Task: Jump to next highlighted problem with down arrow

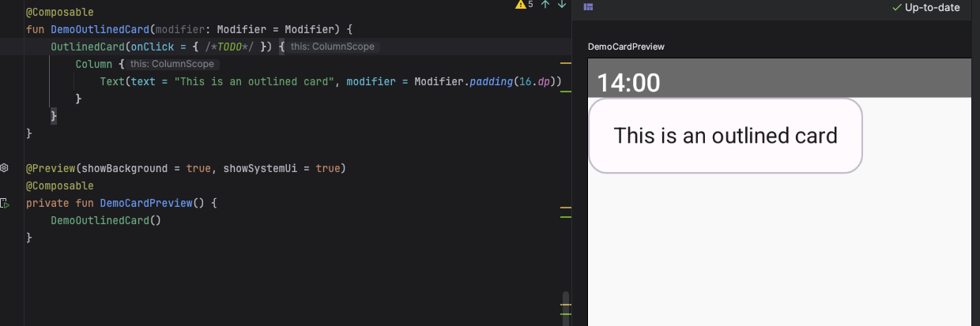Action: [x=562, y=5]
